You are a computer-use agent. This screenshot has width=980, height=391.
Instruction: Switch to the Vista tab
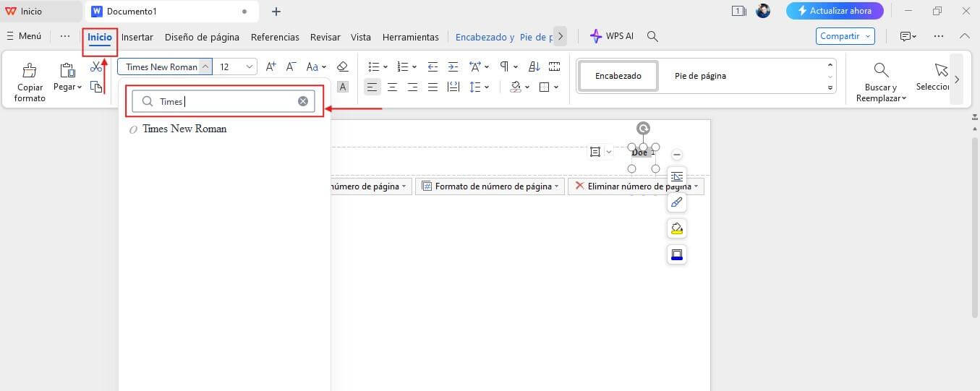[361, 37]
